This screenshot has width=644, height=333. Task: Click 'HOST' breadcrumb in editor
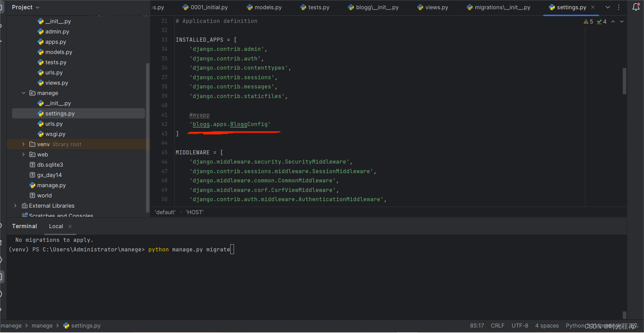coord(194,212)
